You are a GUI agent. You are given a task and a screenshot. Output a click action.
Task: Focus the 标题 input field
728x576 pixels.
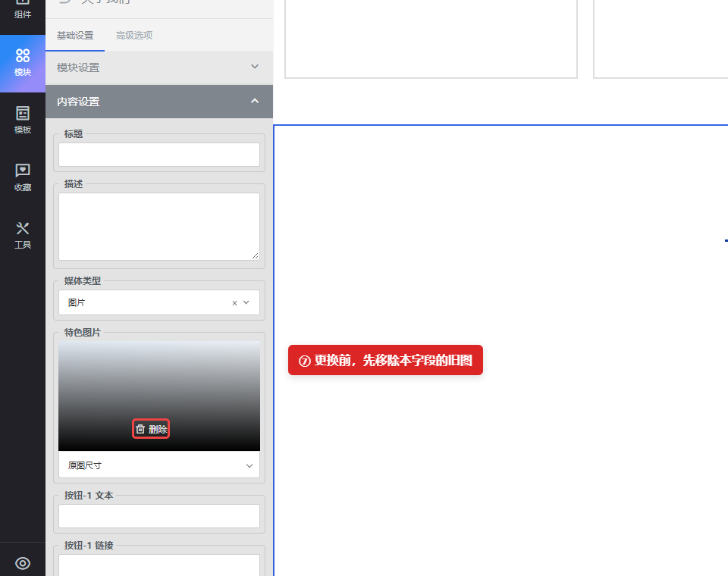tap(159, 155)
